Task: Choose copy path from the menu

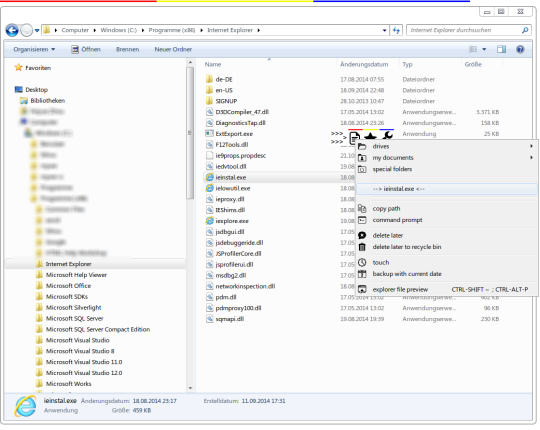Action: point(447,209)
